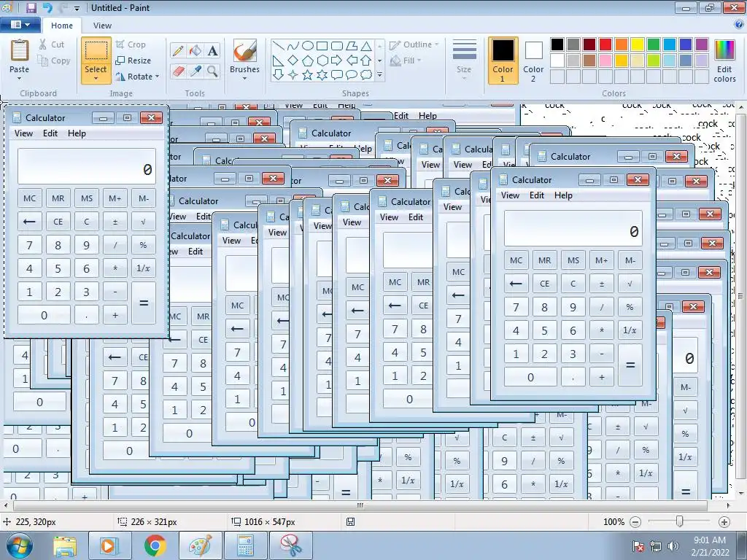The height and width of the screenshot is (560, 747).
Task: Open the shape Fill dropdown
Action: (406, 61)
